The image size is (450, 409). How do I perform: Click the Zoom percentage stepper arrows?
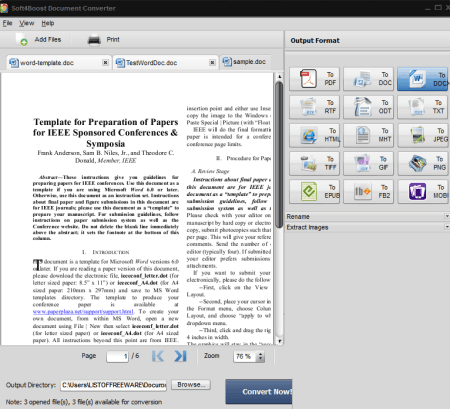coord(261,357)
